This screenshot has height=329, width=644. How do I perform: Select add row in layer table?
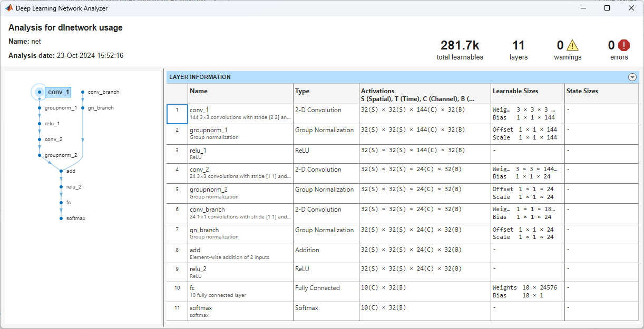(402, 254)
